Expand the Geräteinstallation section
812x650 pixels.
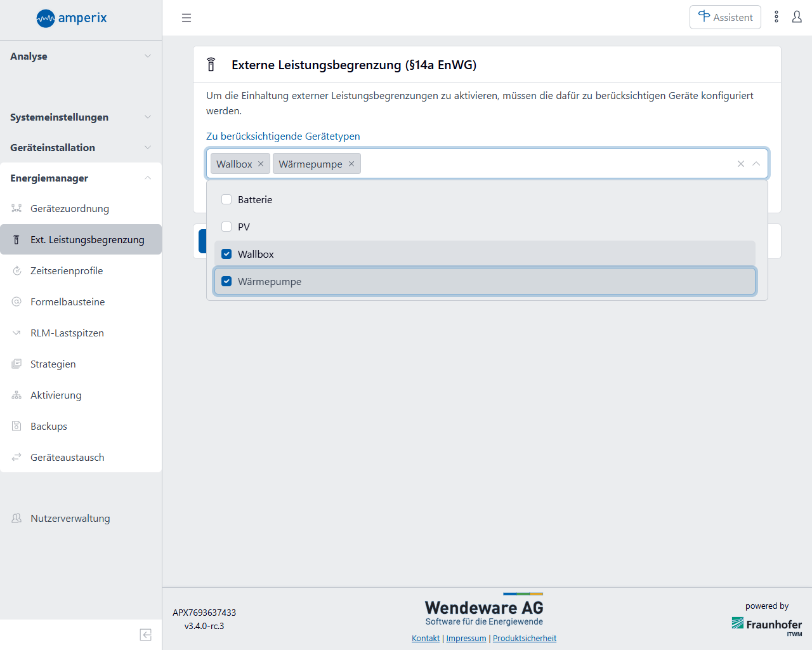[81, 147]
